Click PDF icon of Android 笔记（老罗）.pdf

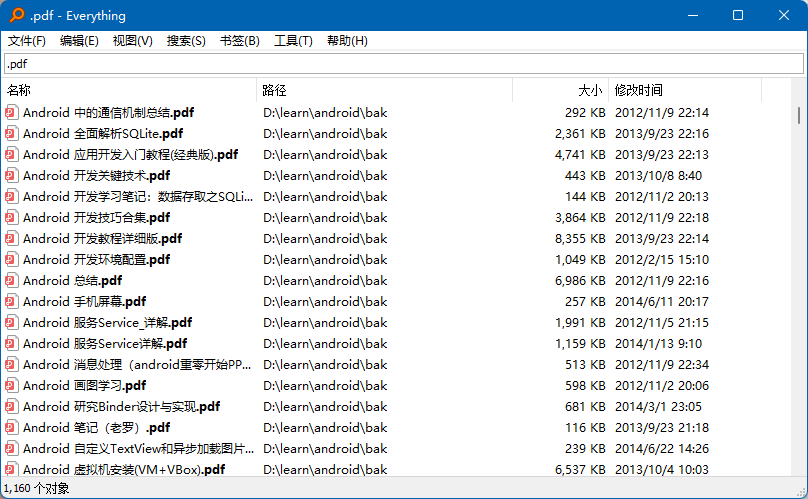click(x=11, y=427)
